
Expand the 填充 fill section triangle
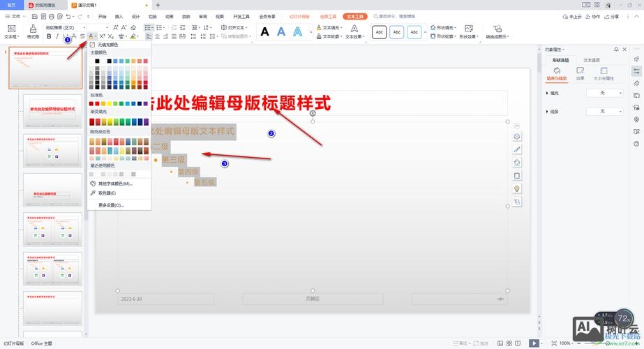click(547, 94)
